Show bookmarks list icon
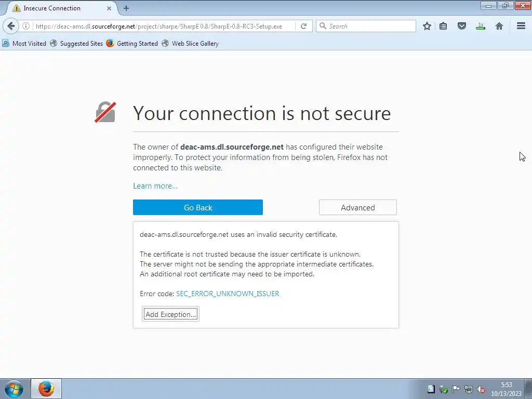This screenshot has height=399, width=532. click(x=443, y=26)
